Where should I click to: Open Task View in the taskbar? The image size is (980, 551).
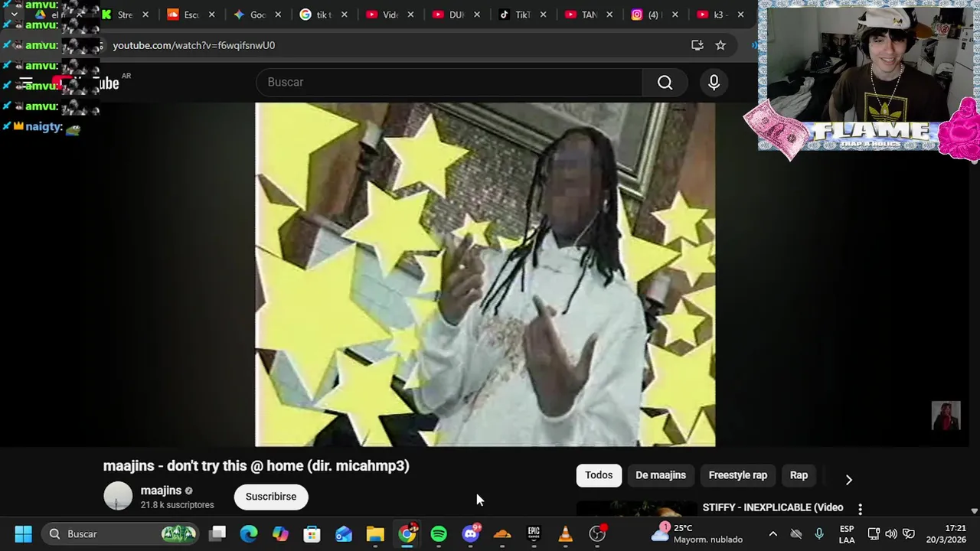point(217,533)
